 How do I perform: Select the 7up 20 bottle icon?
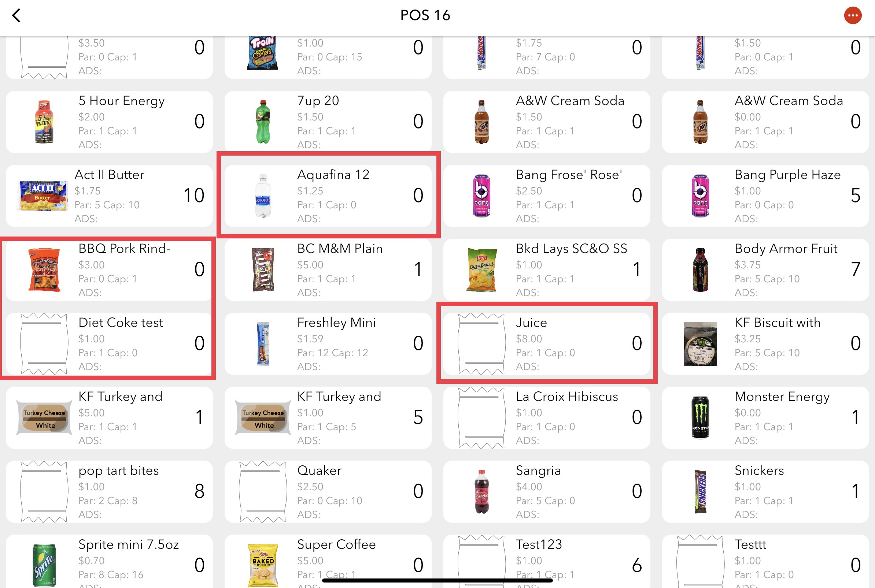(263, 122)
